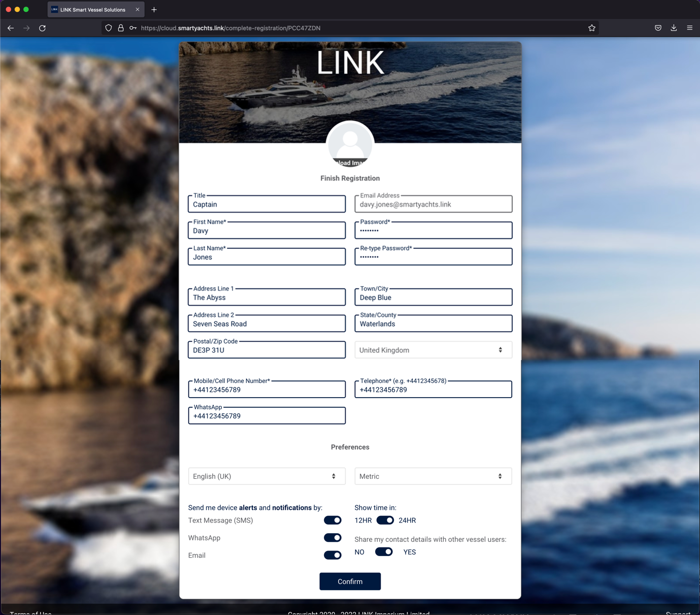Open tracking protection shield icon
The image size is (700, 615).
click(109, 28)
